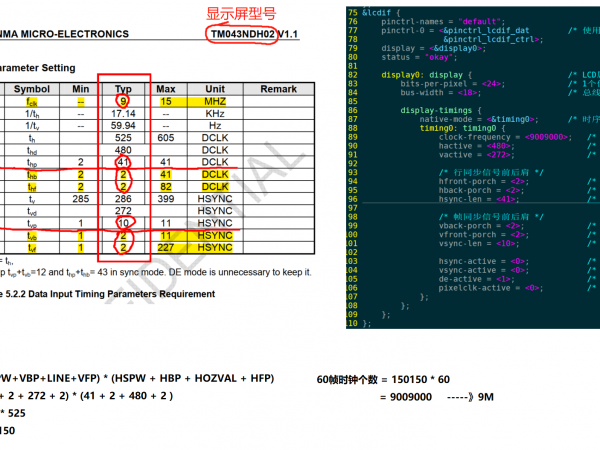Click the Typ column header
Viewport: 600px width, 450px height.
point(124,89)
